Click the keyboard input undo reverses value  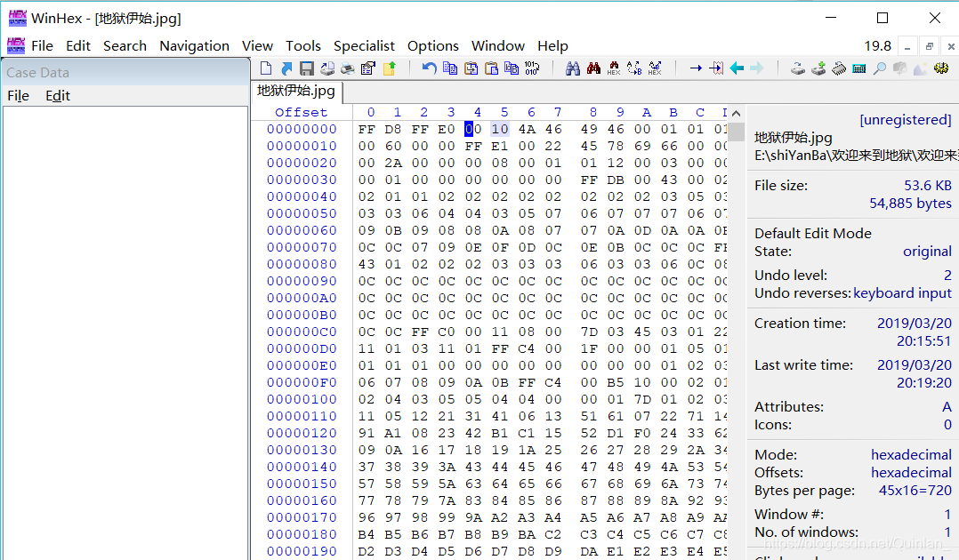click(x=903, y=293)
